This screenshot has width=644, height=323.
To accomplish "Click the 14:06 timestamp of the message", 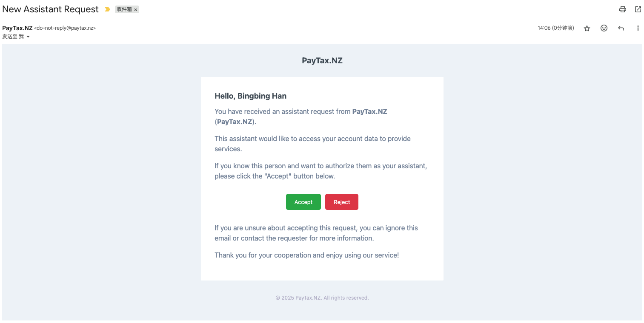I will point(556,28).
